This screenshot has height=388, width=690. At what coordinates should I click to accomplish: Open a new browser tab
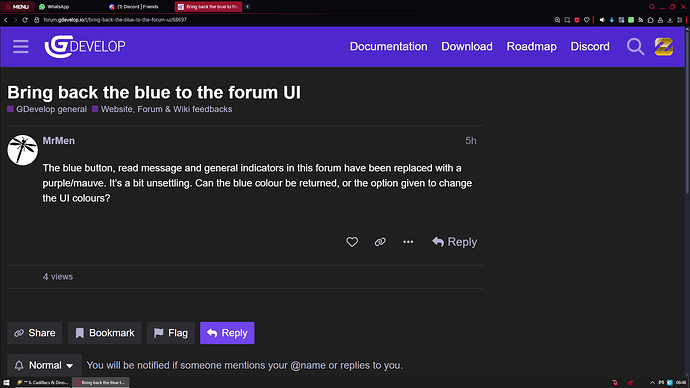[247, 7]
